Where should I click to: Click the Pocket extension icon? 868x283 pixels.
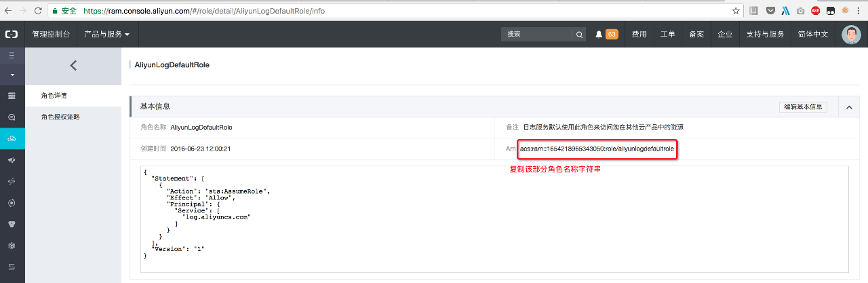coord(770,11)
